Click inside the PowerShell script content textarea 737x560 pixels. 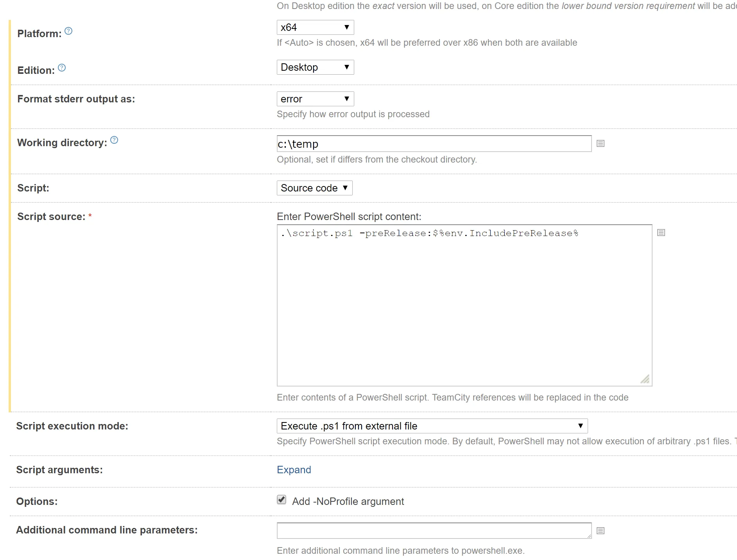pyautogui.click(x=464, y=305)
